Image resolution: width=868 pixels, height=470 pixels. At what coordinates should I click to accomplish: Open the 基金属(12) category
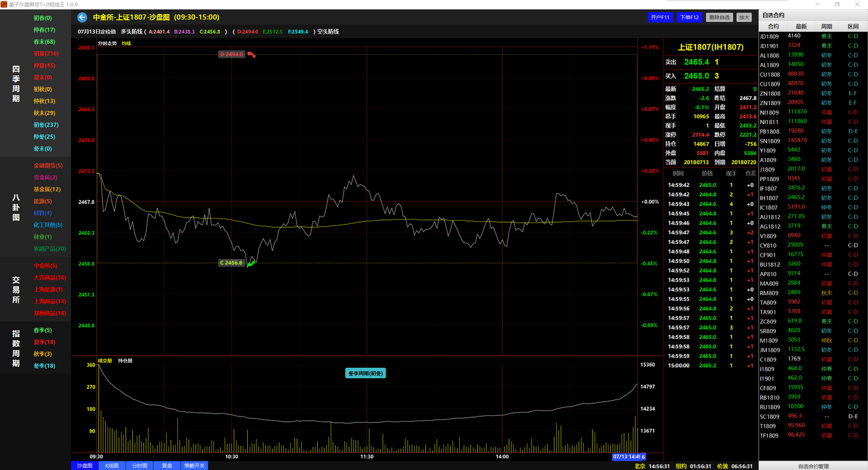[x=47, y=189]
